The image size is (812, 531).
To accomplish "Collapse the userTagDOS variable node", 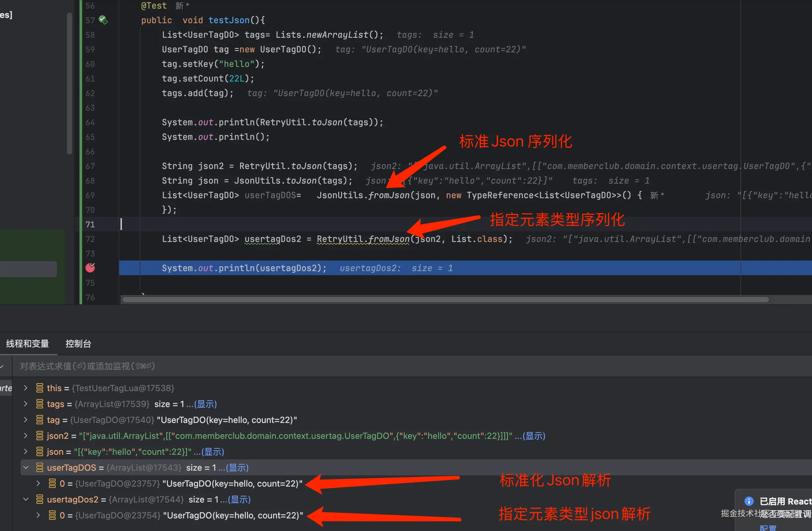I will tap(25, 467).
